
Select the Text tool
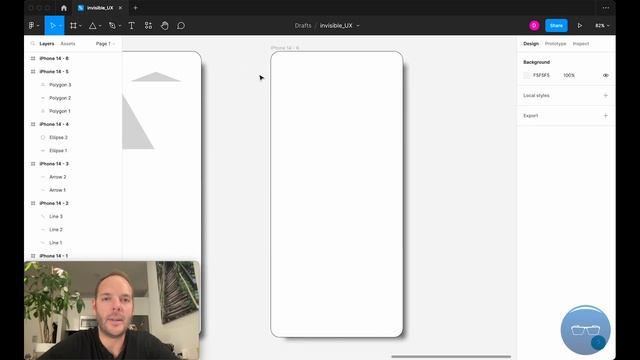point(131,25)
